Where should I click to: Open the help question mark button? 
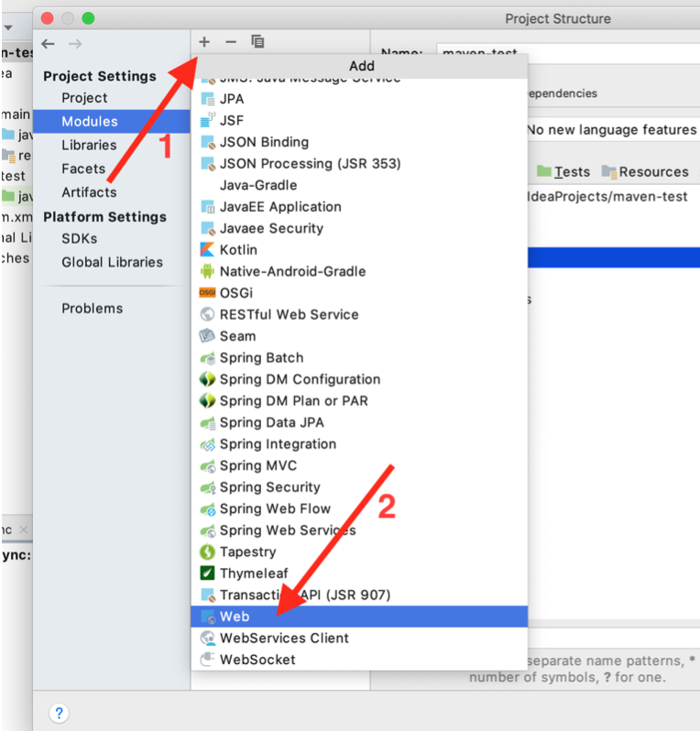(59, 713)
